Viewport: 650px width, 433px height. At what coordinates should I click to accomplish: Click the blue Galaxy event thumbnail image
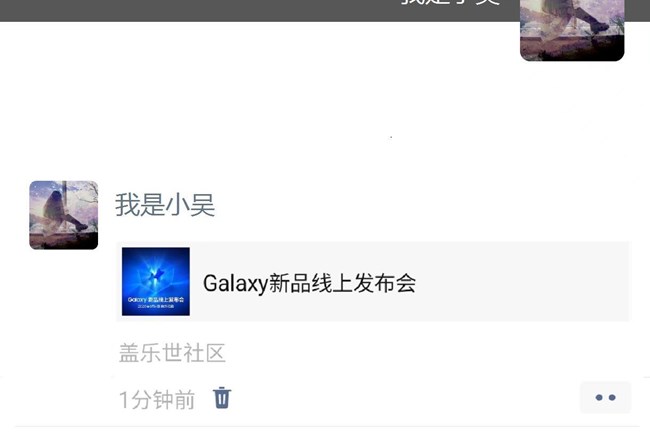[156, 281]
